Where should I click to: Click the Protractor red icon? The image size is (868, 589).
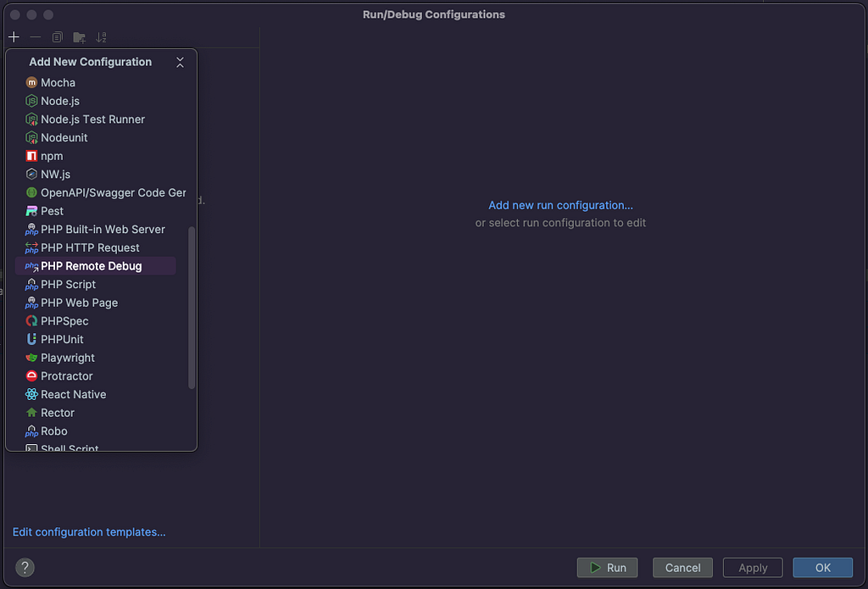click(31, 376)
